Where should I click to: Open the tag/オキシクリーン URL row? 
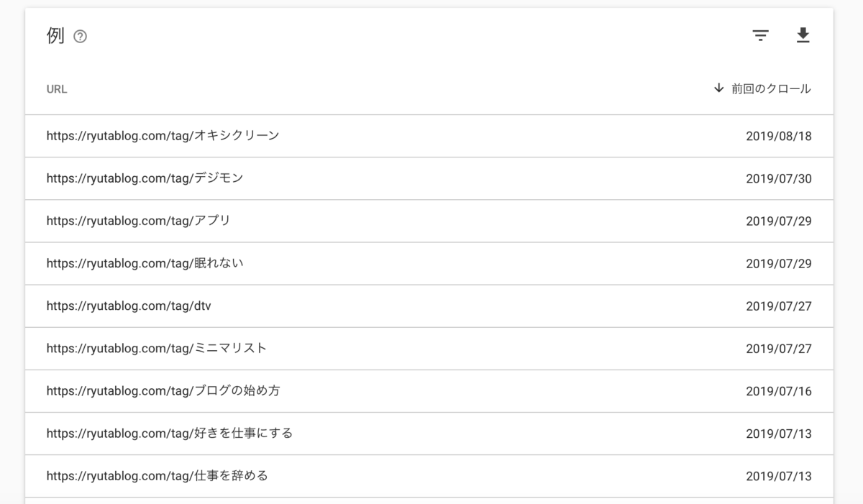429,136
